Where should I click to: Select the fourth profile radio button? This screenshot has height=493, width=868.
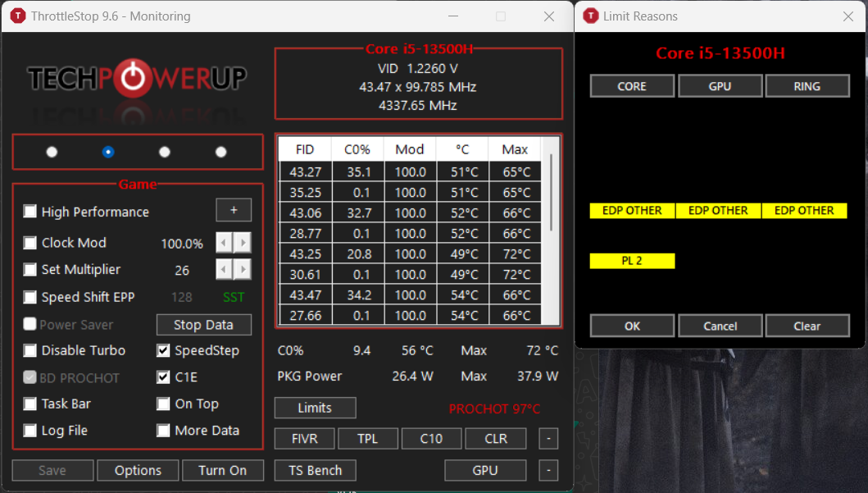(x=220, y=152)
